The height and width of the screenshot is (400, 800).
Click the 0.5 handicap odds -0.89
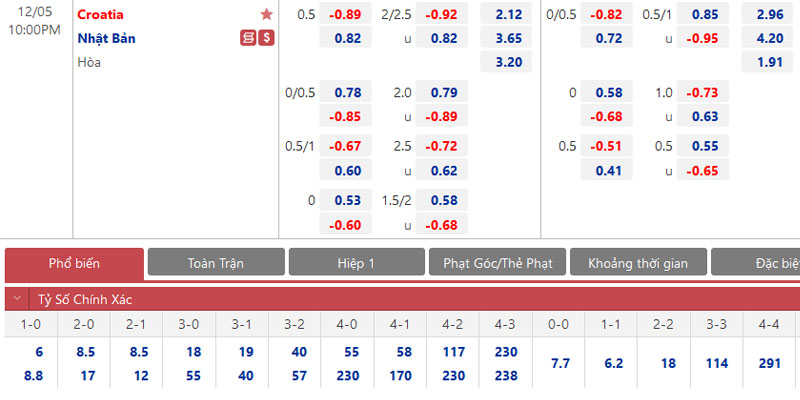coord(346,14)
